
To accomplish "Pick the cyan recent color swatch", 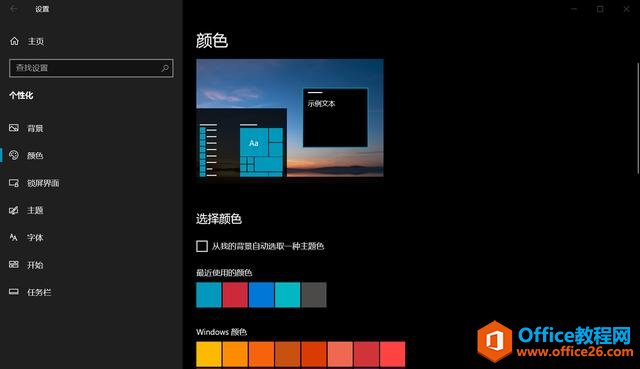I will point(287,295).
